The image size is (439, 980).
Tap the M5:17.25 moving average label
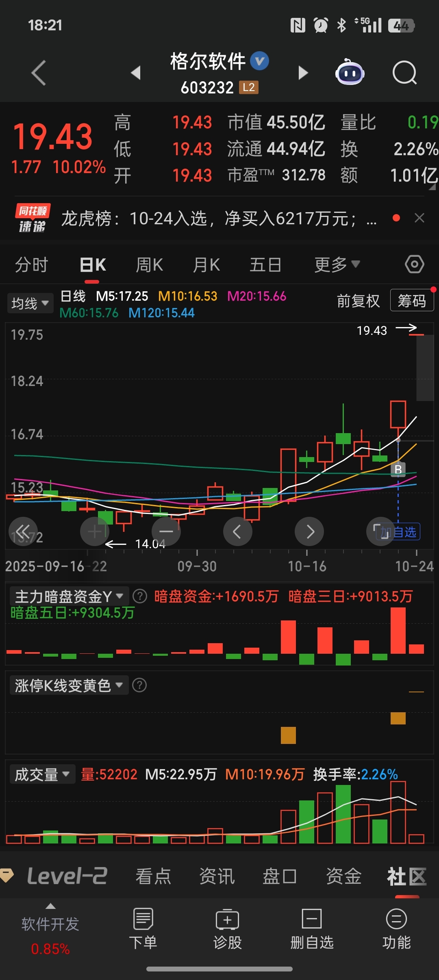[122, 296]
